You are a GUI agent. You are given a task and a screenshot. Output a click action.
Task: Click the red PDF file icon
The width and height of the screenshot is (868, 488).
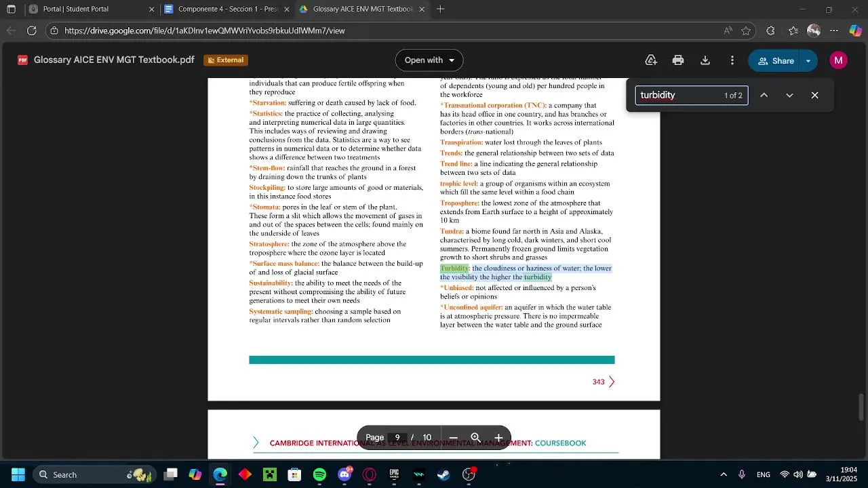(23, 60)
